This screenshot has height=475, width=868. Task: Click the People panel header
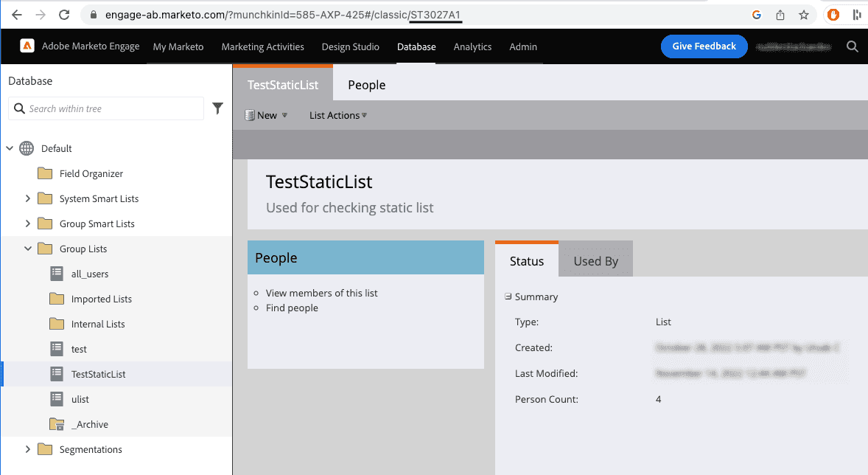(x=365, y=257)
